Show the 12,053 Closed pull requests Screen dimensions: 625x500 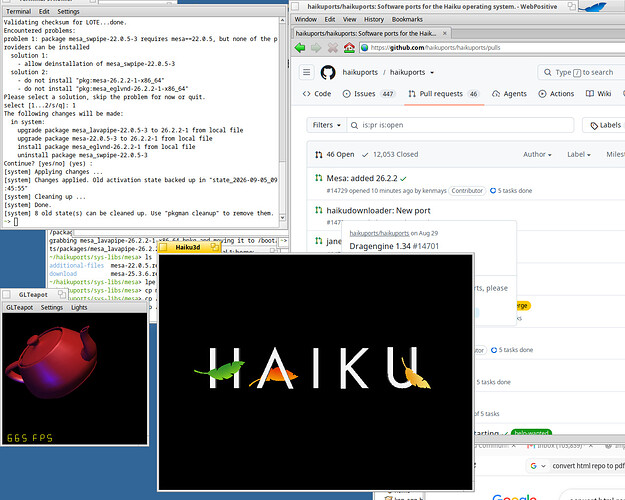[x=390, y=154]
